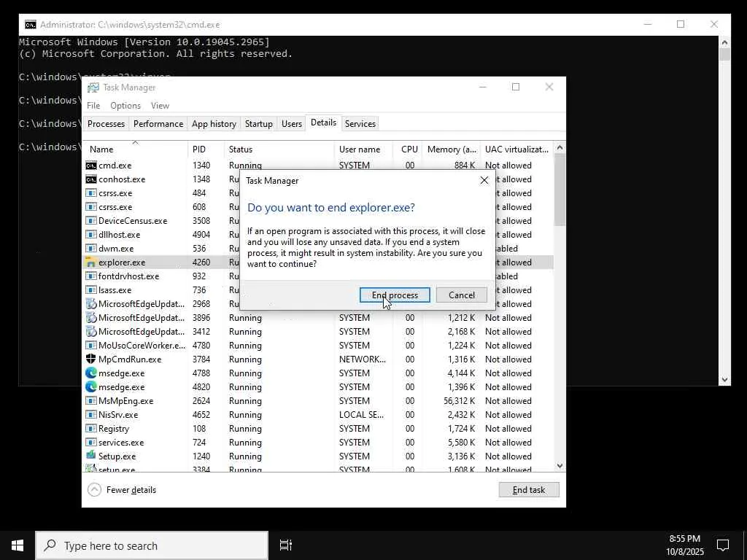Click the cmd window scroll down arrow
747x560 pixels.
tap(724, 379)
